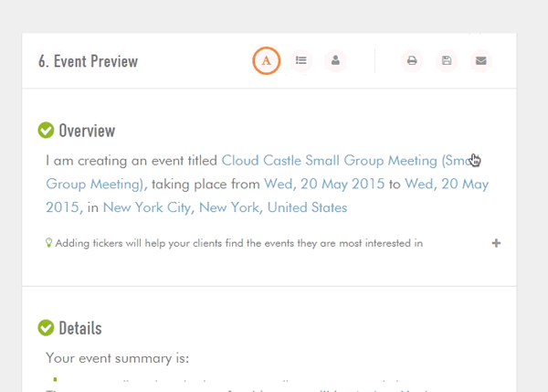This screenshot has height=392, width=548.
Task: Click the Details green checkmark
Action: point(46,328)
